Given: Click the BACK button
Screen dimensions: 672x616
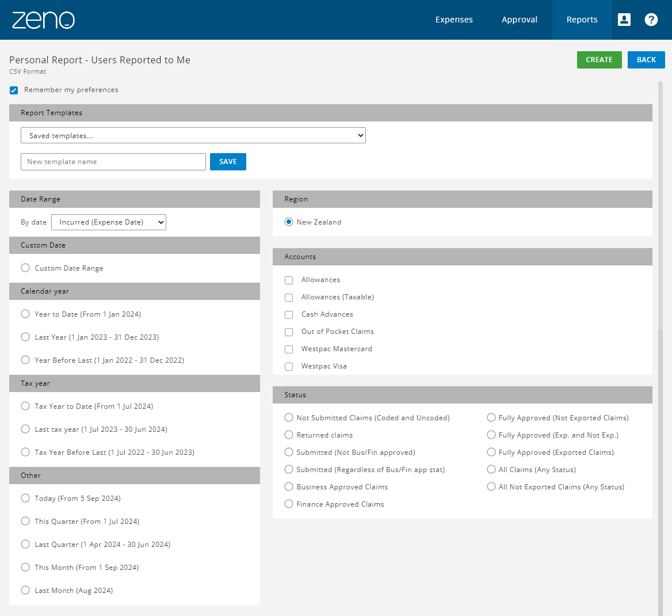Looking at the screenshot, I should pyautogui.click(x=646, y=60).
